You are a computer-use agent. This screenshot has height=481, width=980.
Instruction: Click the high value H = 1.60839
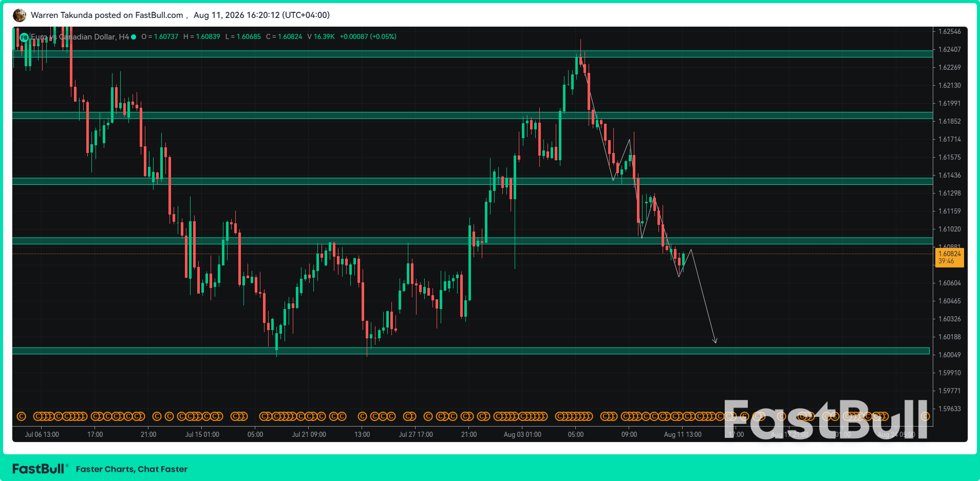(201, 37)
